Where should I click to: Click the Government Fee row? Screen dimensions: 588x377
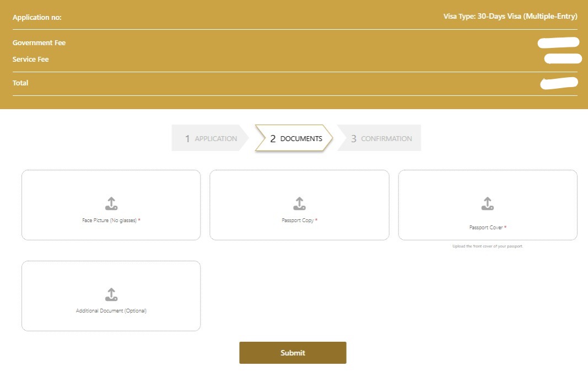tap(39, 42)
